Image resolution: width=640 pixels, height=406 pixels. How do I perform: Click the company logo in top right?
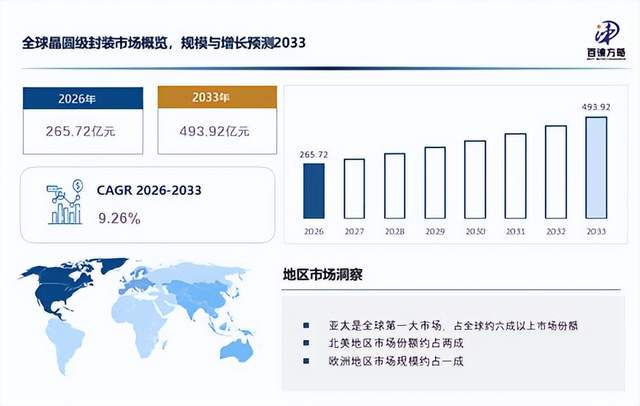click(607, 41)
